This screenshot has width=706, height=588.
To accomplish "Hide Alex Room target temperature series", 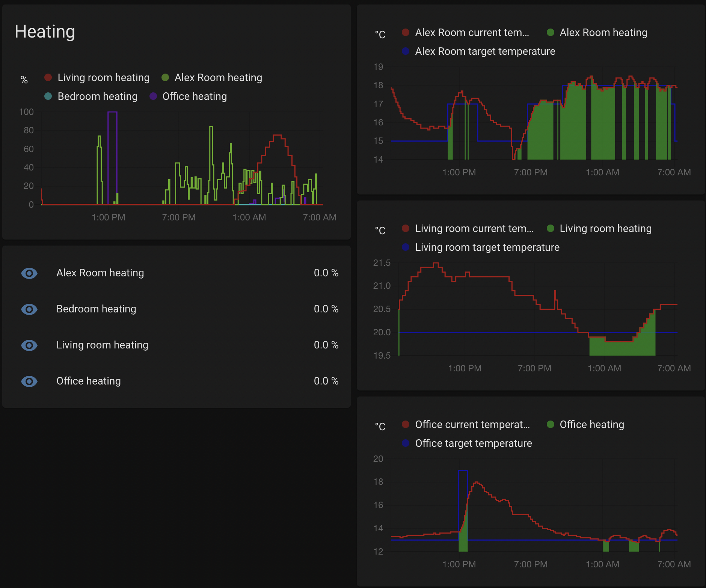I will (x=478, y=51).
